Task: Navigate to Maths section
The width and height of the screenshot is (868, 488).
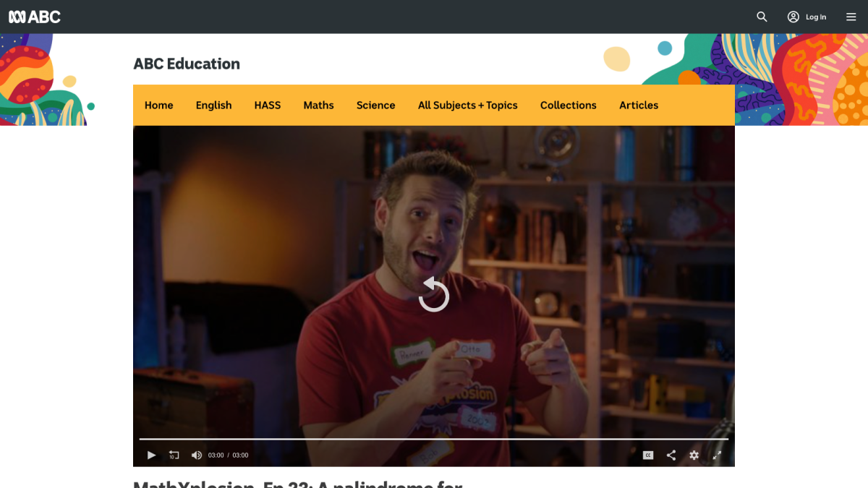Action: [318, 105]
